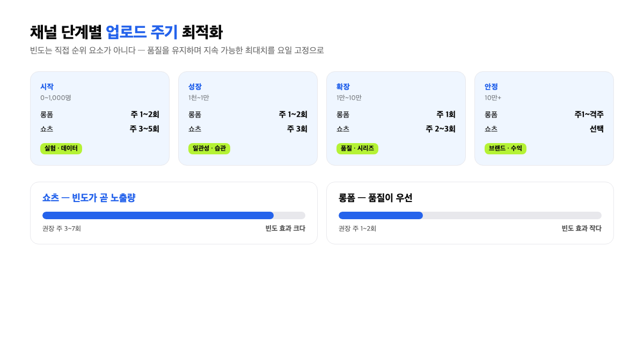Click the 빈도 효과 크다 label
Viewport: 644px width, 343px height.
tap(286, 228)
